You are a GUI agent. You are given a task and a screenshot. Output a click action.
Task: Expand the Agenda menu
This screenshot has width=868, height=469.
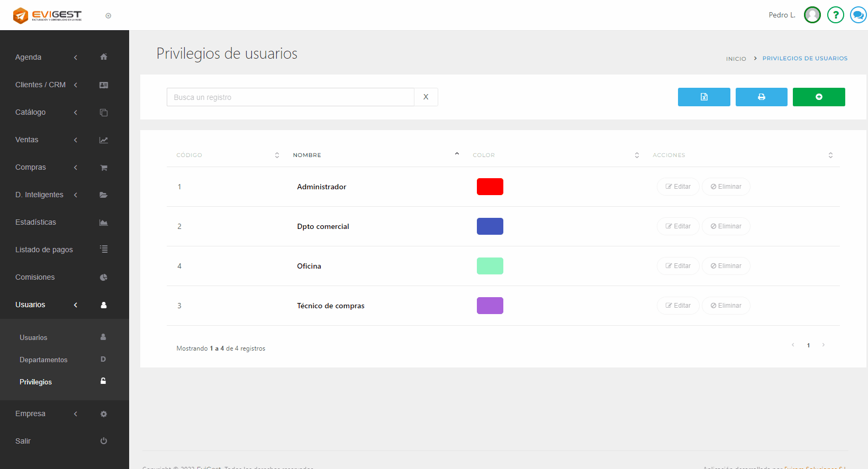[47, 57]
